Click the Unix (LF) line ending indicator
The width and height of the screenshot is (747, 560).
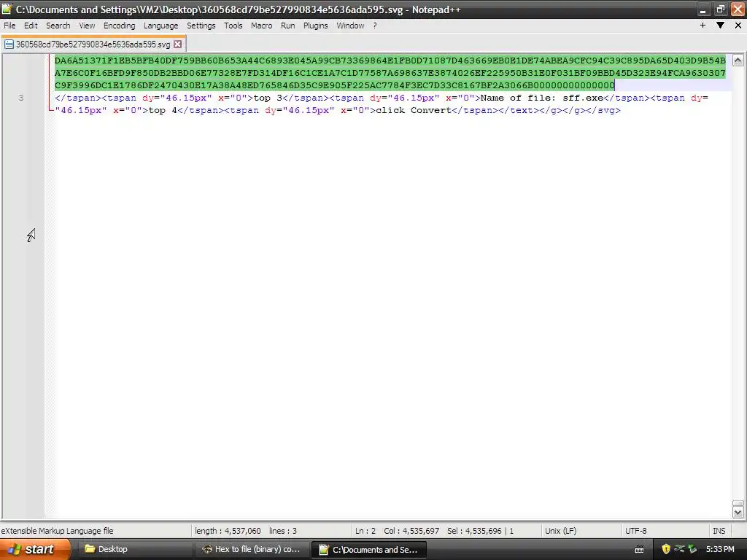561,531
